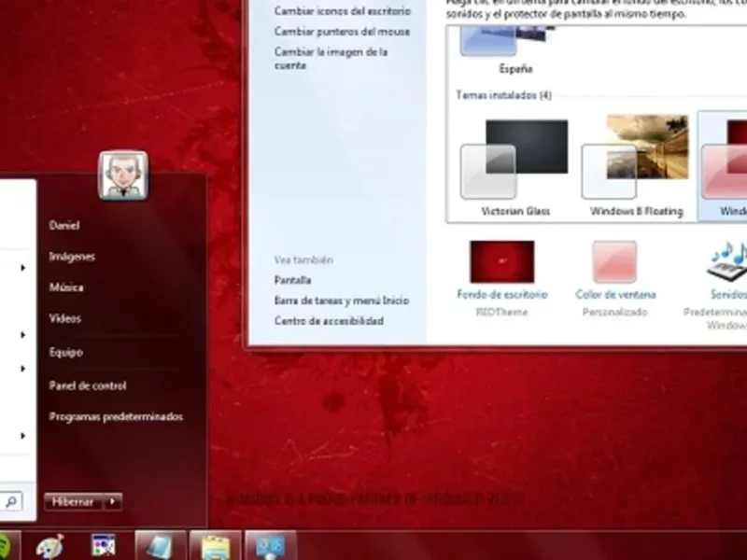Expand submenu arrow beside Equipo row
This screenshot has height=560, width=747.
(x=22, y=369)
